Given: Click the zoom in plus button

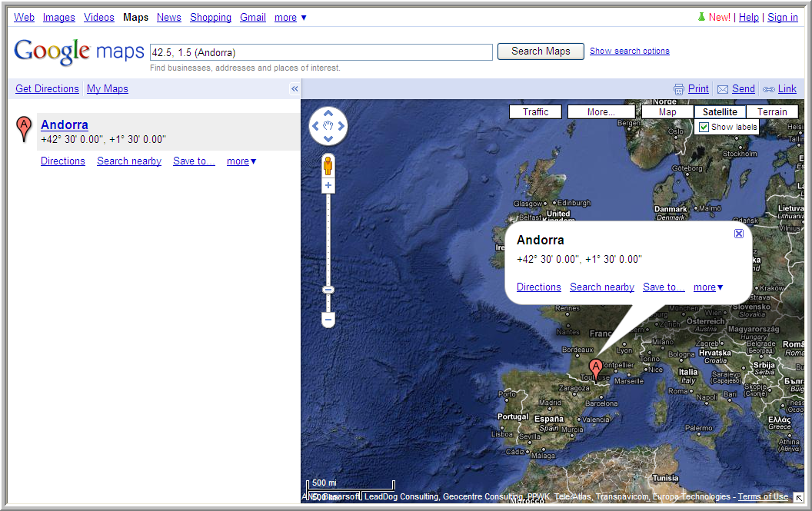Looking at the screenshot, I should 328,186.
